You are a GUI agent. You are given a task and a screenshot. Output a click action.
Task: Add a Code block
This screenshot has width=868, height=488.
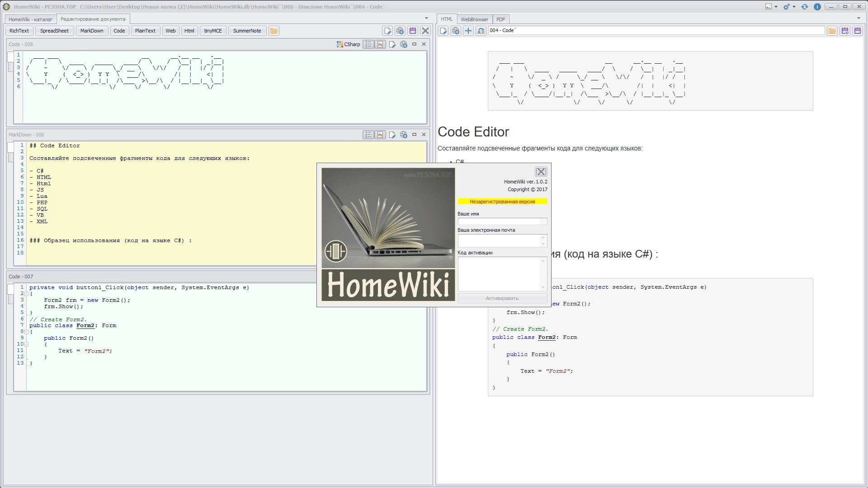(x=119, y=31)
